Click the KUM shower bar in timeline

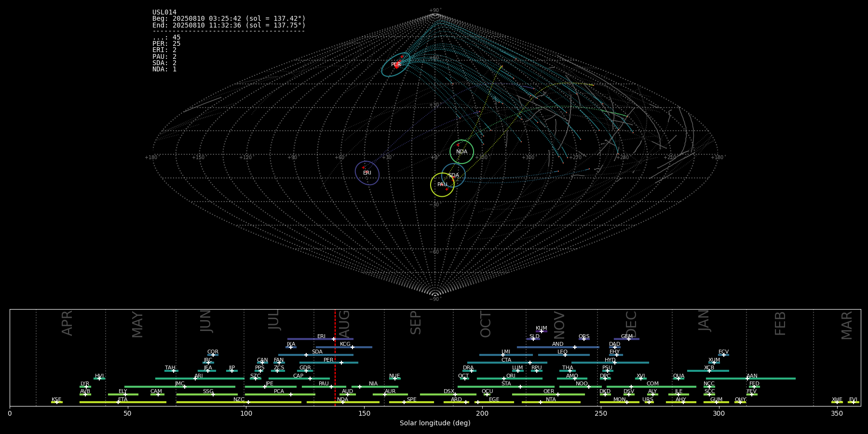click(542, 331)
